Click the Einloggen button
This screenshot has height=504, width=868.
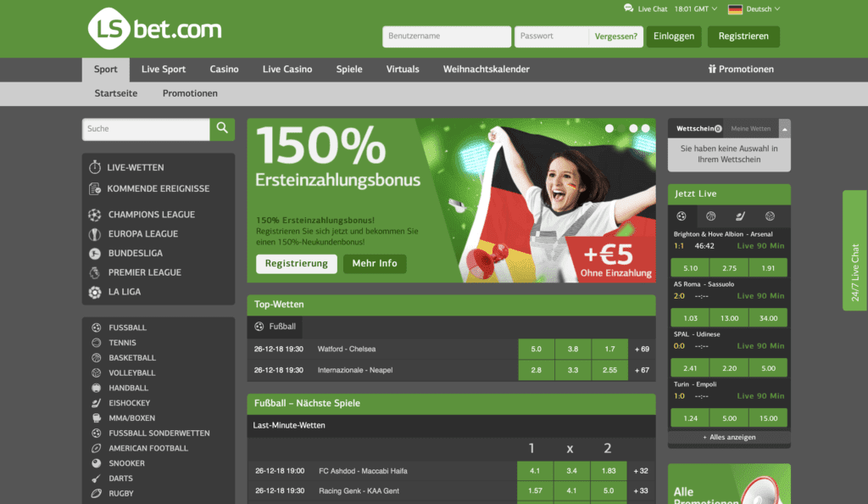674,36
